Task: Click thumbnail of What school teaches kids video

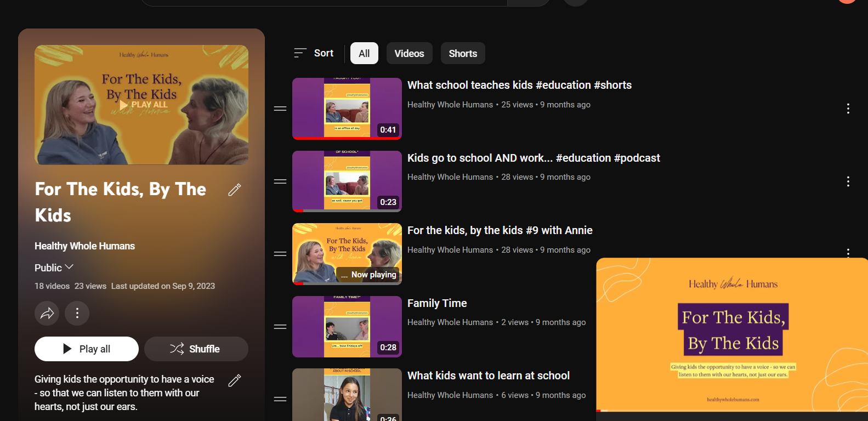Action: pos(347,109)
